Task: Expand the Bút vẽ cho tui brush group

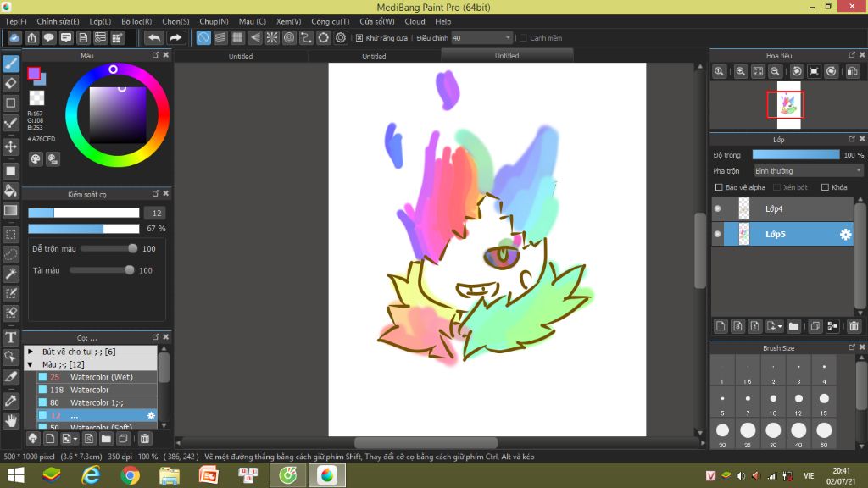Action: [31, 352]
